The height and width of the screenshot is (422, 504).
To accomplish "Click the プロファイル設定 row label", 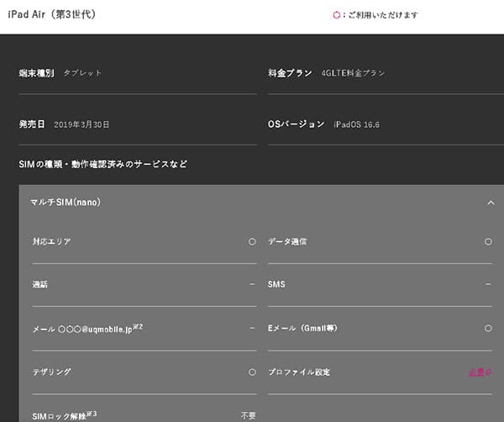I will tap(299, 372).
